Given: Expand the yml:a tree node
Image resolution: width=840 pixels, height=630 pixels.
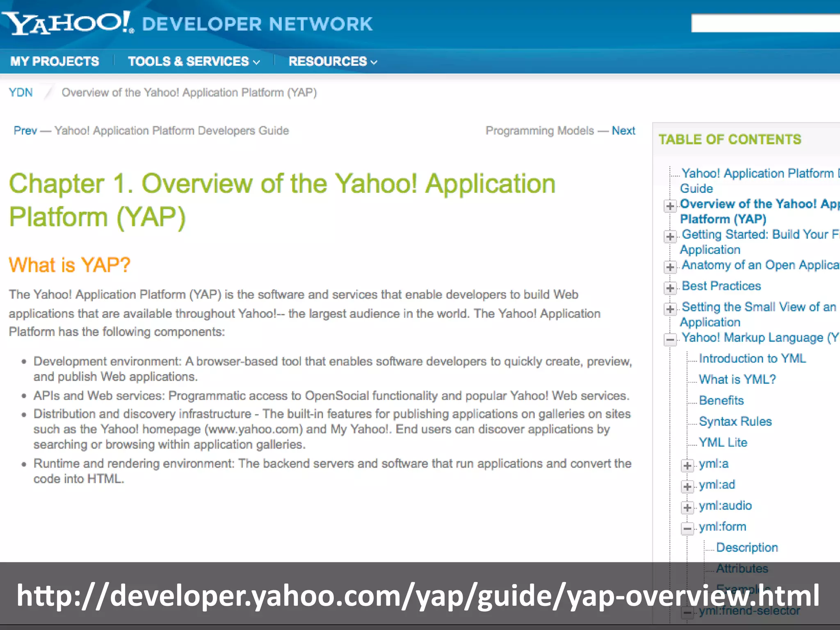Looking at the screenshot, I should 687,466.
